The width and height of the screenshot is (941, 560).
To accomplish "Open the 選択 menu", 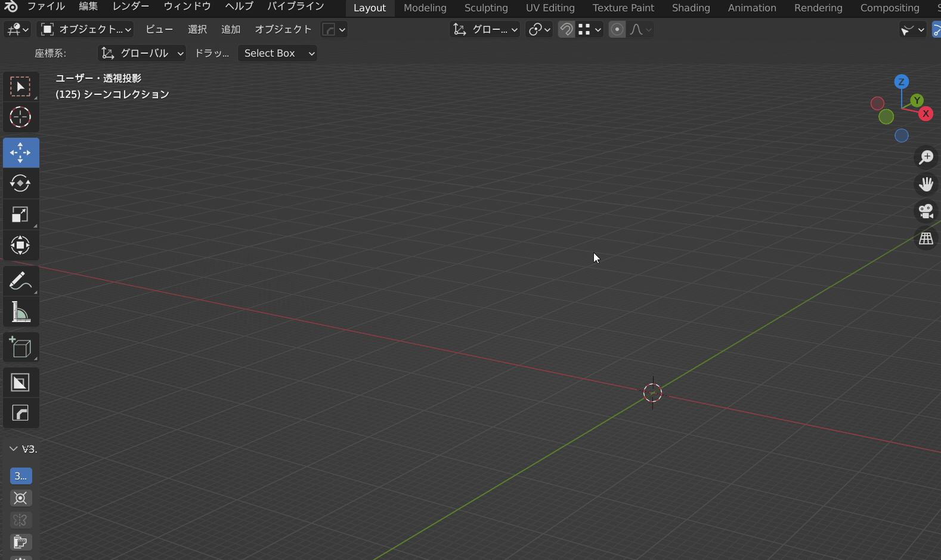I will [x=197, y=29].
